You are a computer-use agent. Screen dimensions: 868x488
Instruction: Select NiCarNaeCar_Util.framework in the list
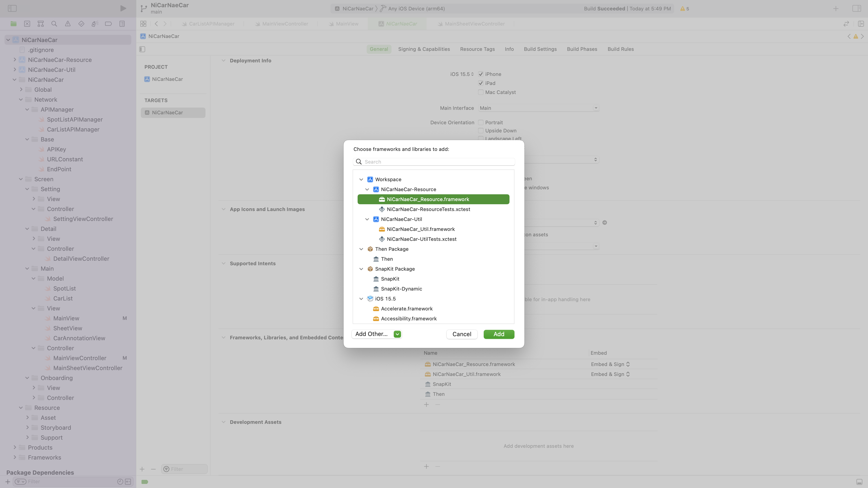[x=420, y=229]
